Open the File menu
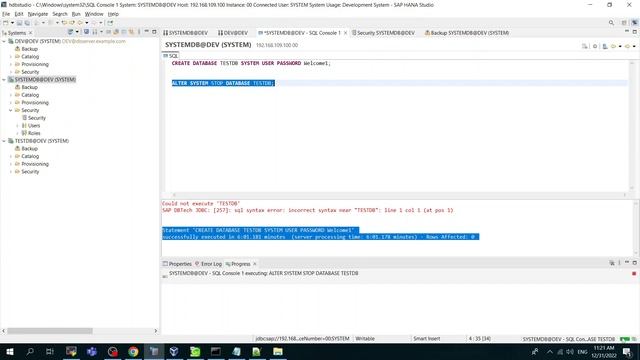 [x=6, y=14]
